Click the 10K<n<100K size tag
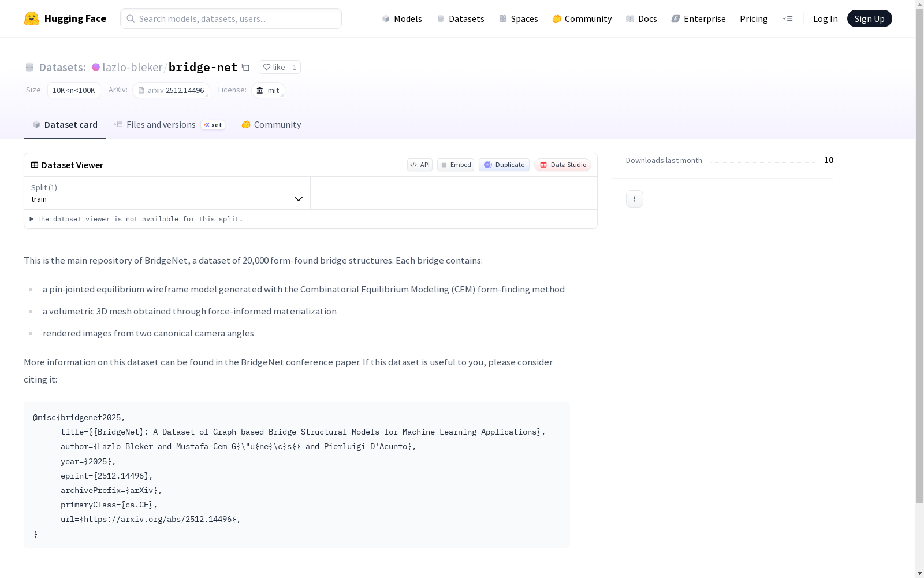This screenshot has height=578, width=924. point(74,90)
